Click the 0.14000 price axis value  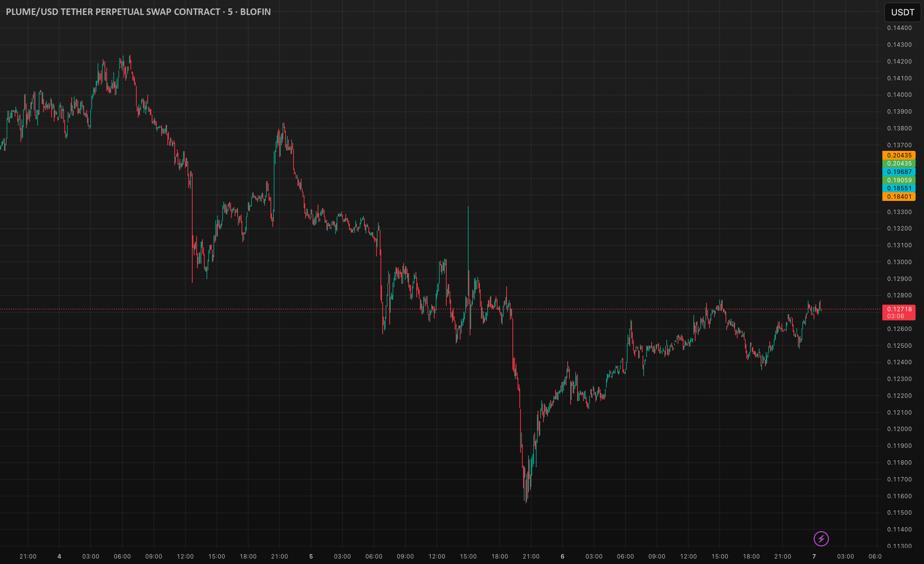pyautogui.click(x=899, y=95)
